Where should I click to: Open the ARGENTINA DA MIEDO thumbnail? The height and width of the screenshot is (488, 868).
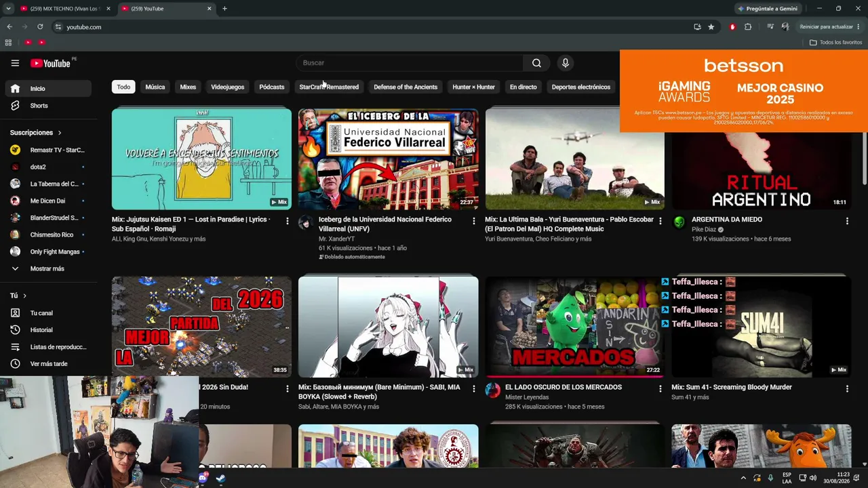761,159
